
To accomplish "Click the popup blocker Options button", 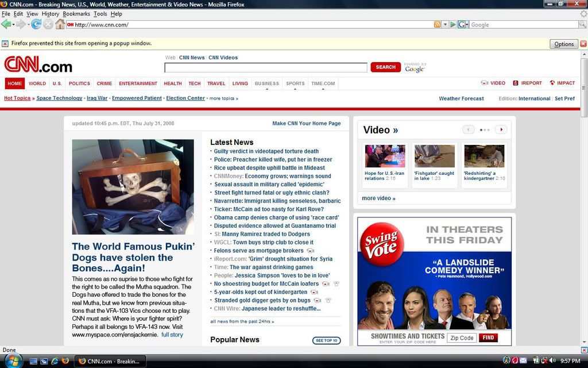I will [564, 44].
